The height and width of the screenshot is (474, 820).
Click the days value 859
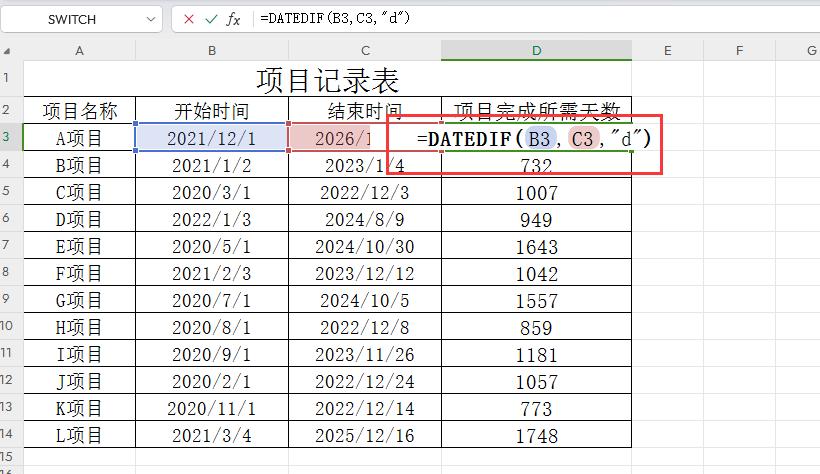tap(537, 328)
